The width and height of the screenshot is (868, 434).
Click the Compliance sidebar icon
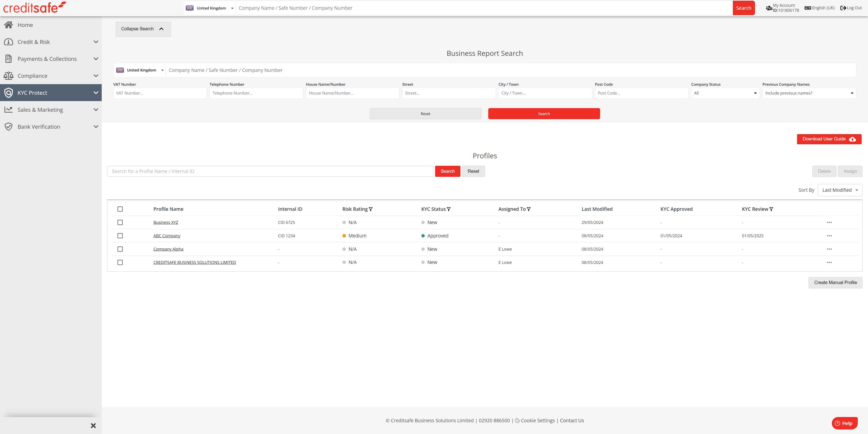8,75
